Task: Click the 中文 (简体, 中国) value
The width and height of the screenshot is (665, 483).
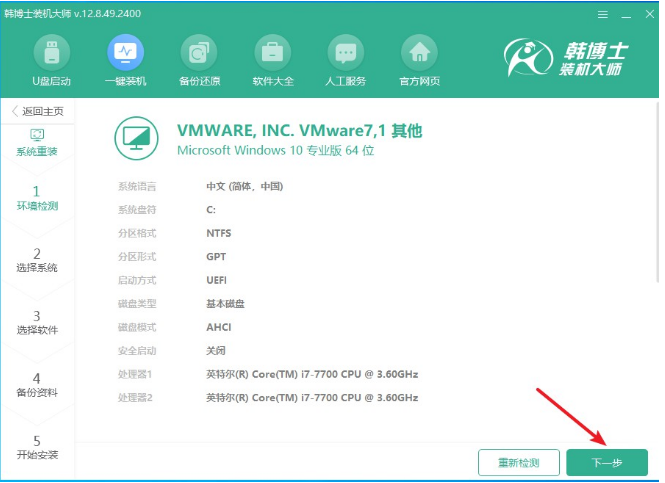Action: tap(245, 186)
